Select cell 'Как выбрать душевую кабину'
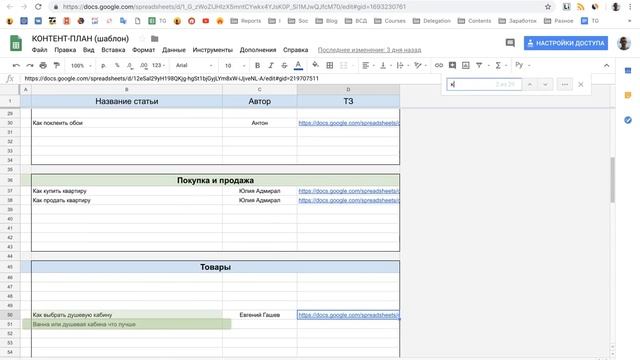This screenshot has width=640, height=360. (127, 315)
